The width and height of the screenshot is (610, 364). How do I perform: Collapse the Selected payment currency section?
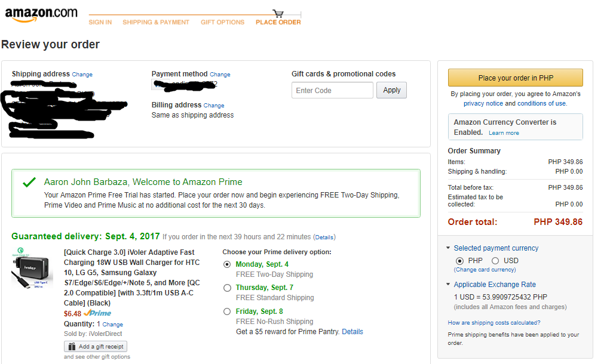(x=448, y=248)
